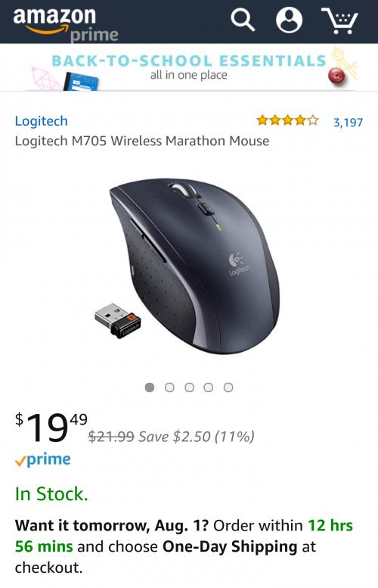
Task: Tap the $19.49 price
Action: click(51, 427)
